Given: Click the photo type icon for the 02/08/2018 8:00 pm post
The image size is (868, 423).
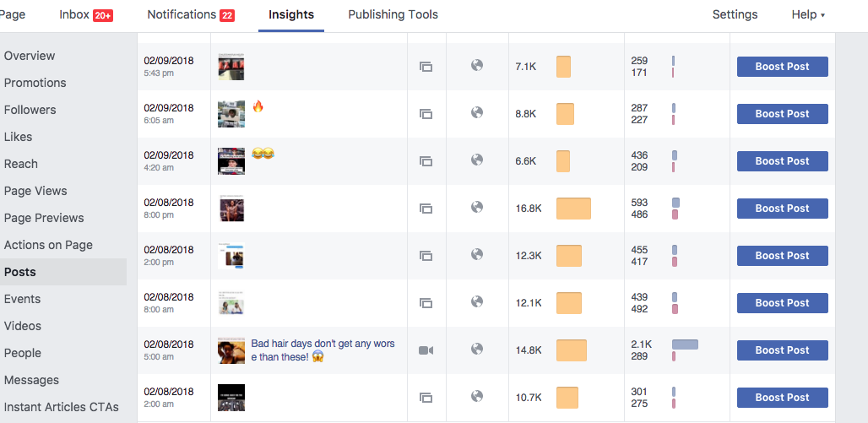Looking at the screenshot, I should pos(426,209).
